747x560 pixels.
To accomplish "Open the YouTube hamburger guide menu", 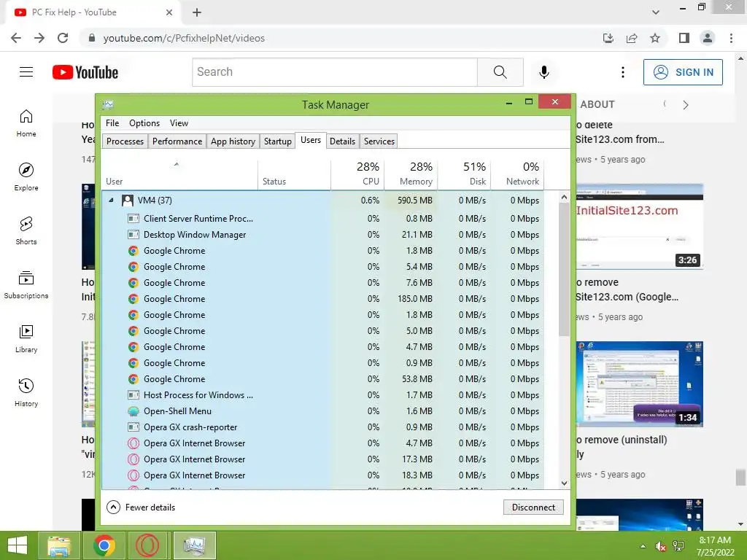I will click(x=26, y=72).
